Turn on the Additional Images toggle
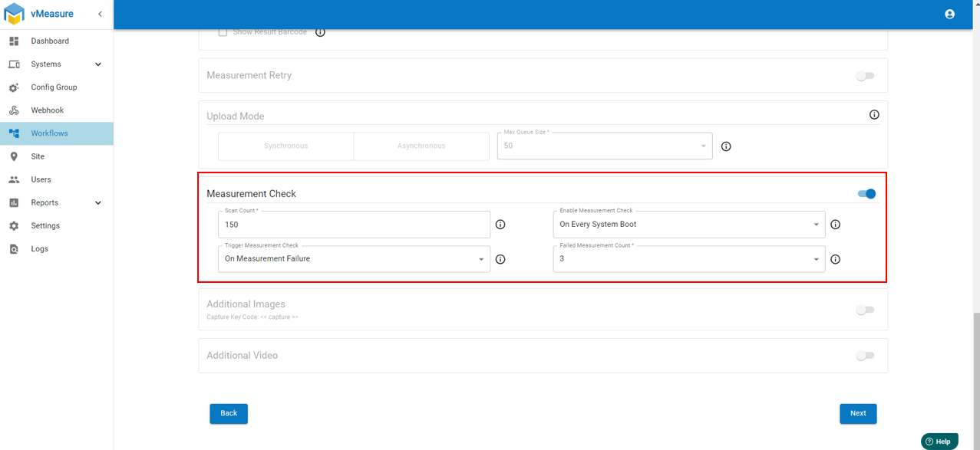 point(865,310)
